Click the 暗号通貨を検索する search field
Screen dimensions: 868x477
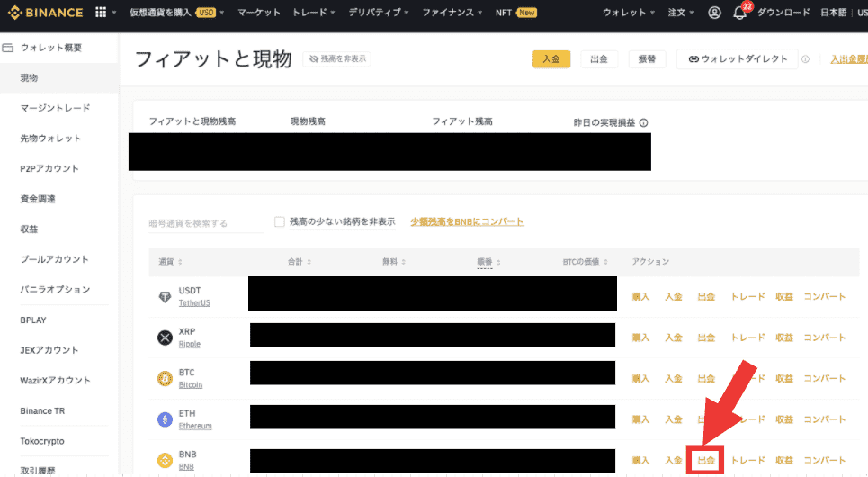point(206,223)
